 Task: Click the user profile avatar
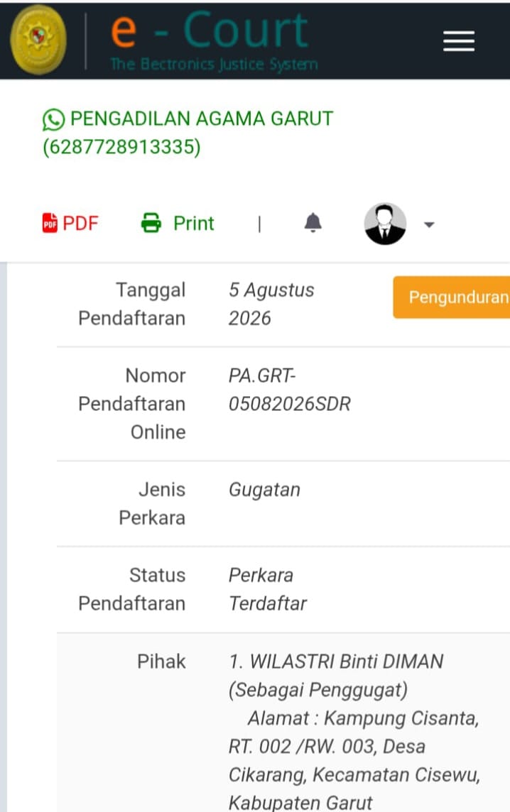pos(385,224)
